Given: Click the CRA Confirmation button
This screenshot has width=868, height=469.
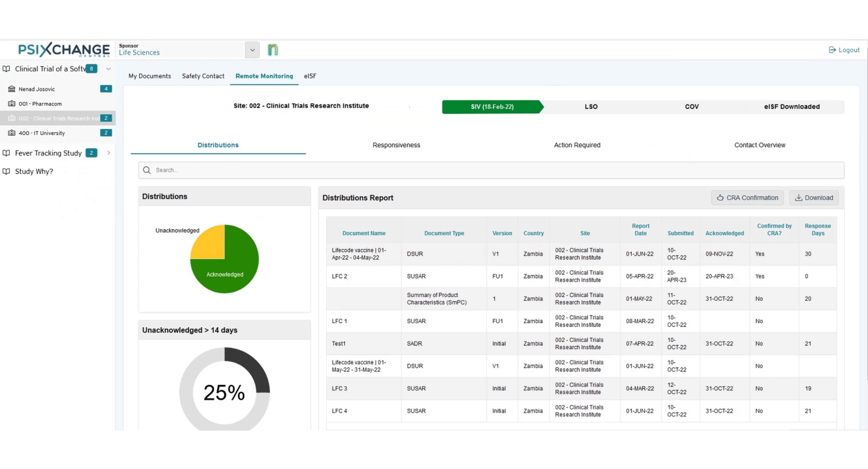Looking at the screenshot, I should pos(747,198).
